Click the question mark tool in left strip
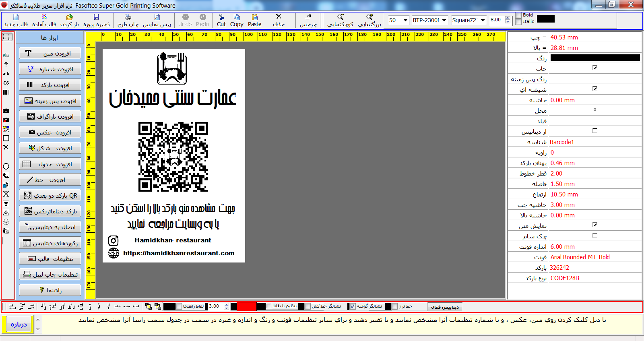 6,64
